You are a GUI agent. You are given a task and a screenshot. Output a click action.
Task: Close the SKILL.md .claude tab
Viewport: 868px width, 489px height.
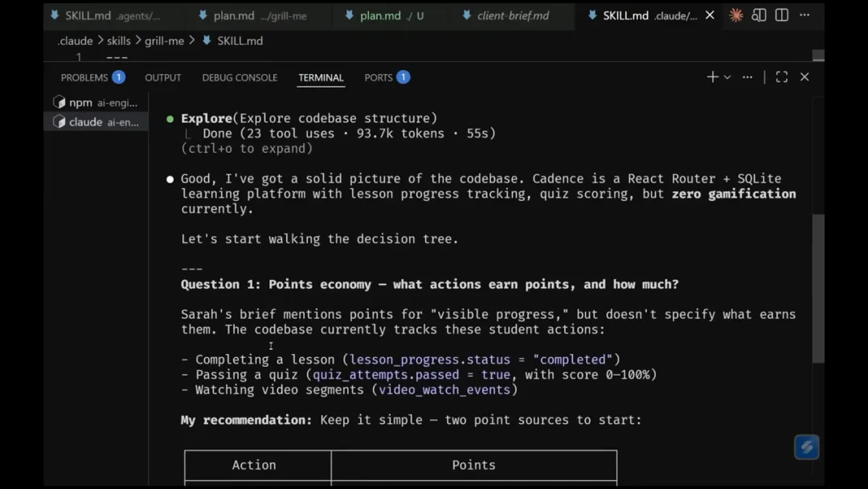[x=710, y=15]
